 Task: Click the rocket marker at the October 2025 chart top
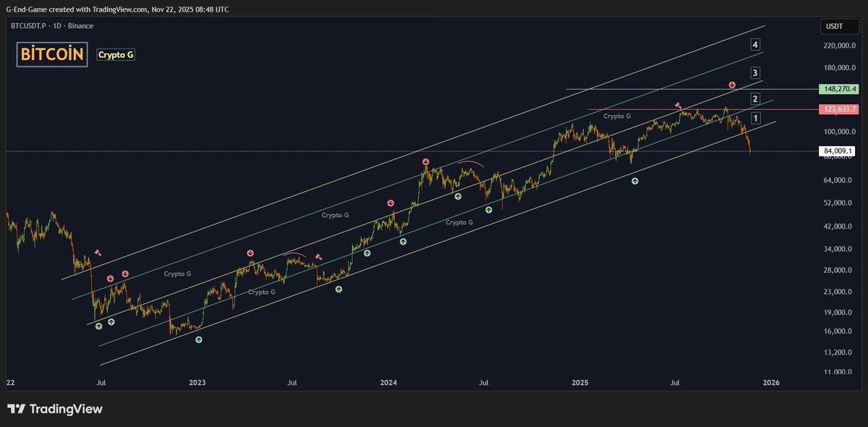tap(677, 105)
